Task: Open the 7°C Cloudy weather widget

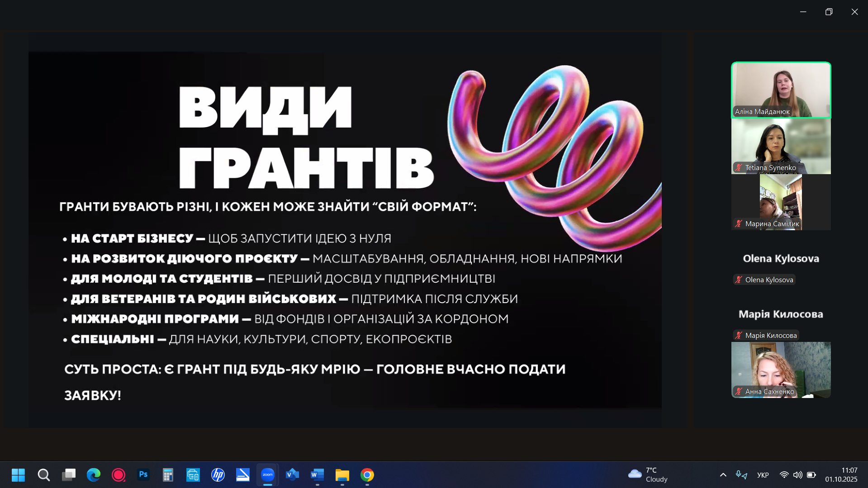Action: (x=648, y=475)
